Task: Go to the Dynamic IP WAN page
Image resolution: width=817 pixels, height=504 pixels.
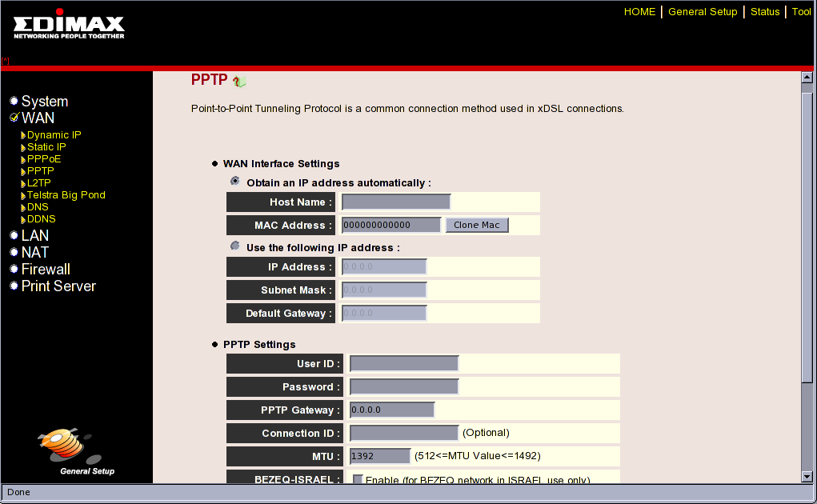Action: 54,135
